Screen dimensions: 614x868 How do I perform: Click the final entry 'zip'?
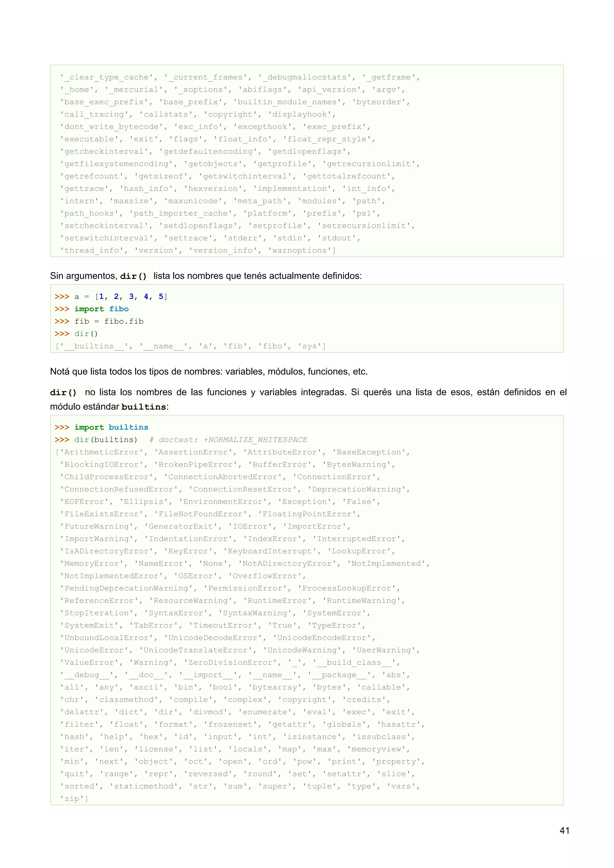click(72, 799)
